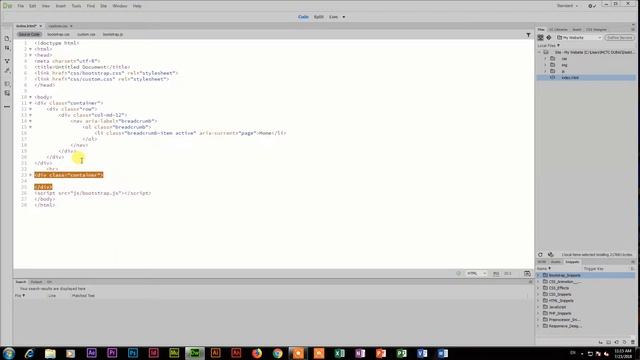Click the File Management arrows icon
The height and width of the screenshot is (360, 640).
[7, 48]
